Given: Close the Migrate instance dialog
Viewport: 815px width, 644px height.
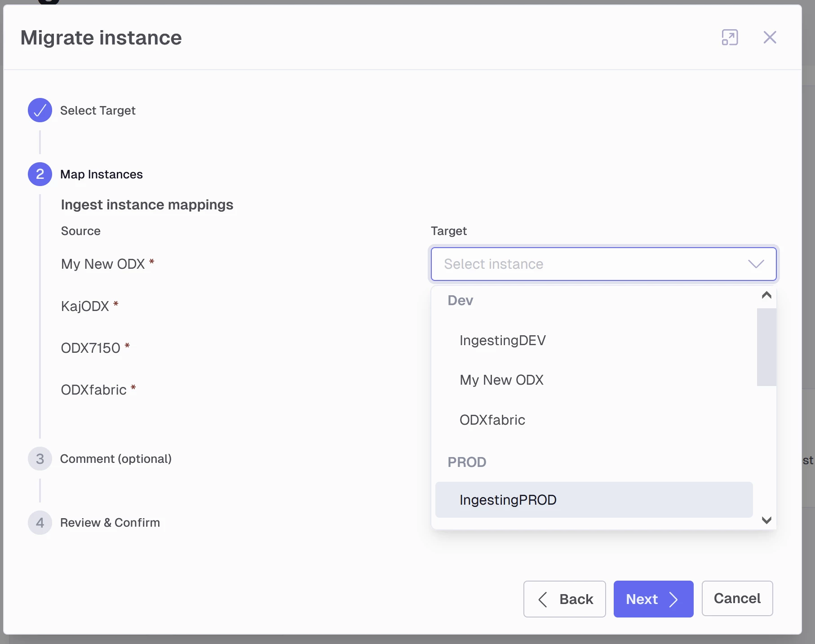Looking at the screenshot, I should [770, 37].
